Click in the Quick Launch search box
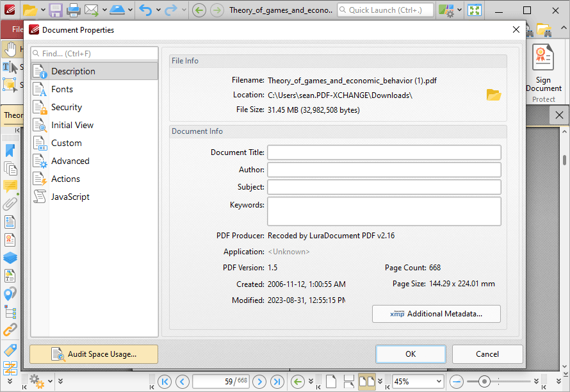Screen dimensions: 570x392 pyautogui.click(x=386, y=10)
